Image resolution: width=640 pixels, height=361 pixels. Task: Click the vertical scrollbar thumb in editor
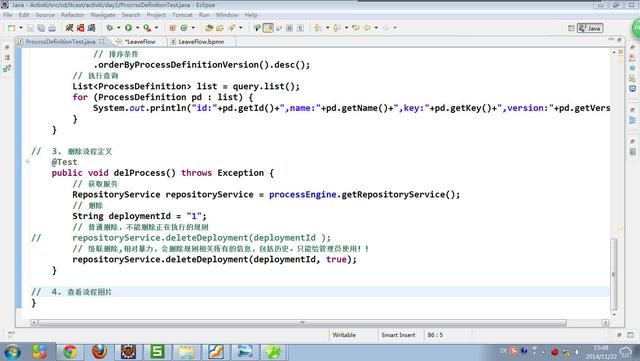pyautogui.click(x=613, y=274)
